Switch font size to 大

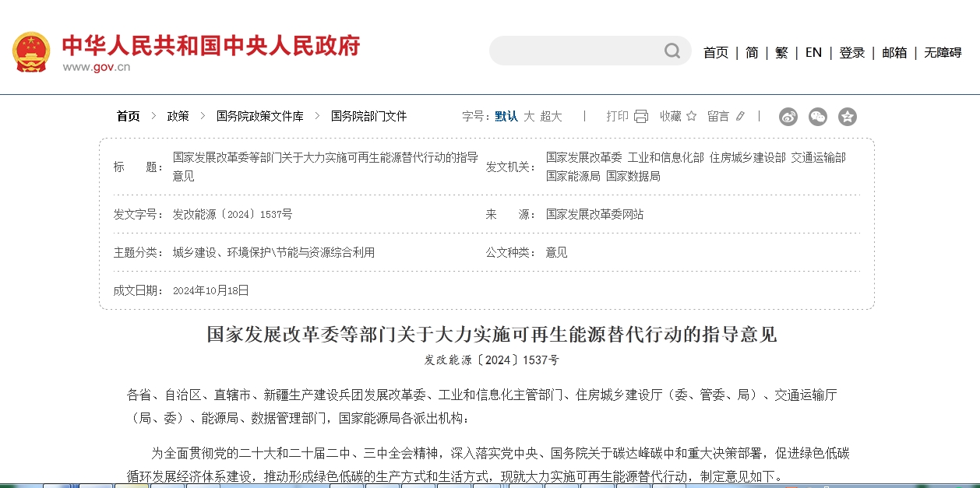pos(528,115)
